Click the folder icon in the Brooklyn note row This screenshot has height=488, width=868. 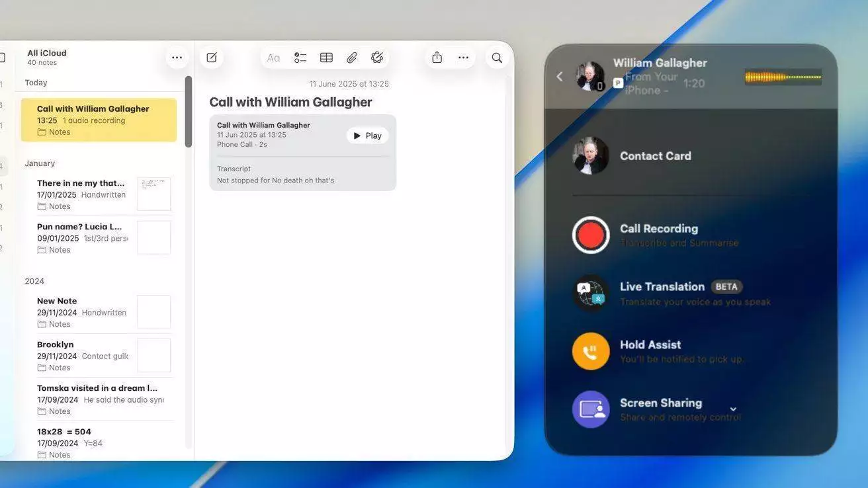pos(42,368)
